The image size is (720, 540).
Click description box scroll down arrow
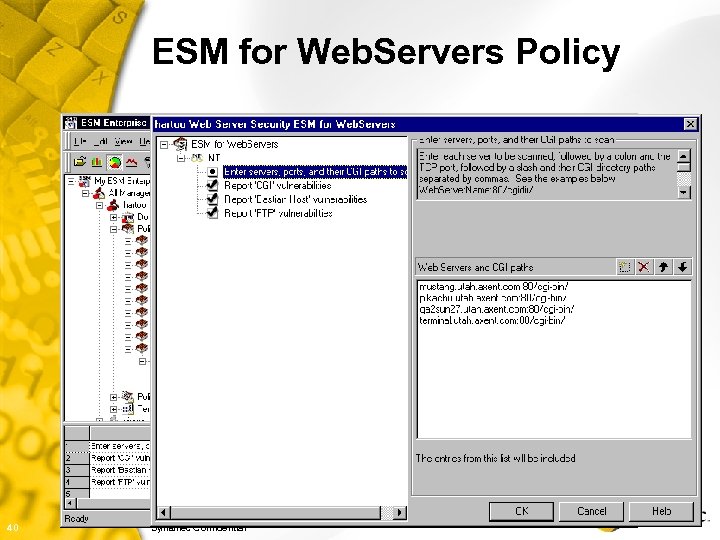684,192
